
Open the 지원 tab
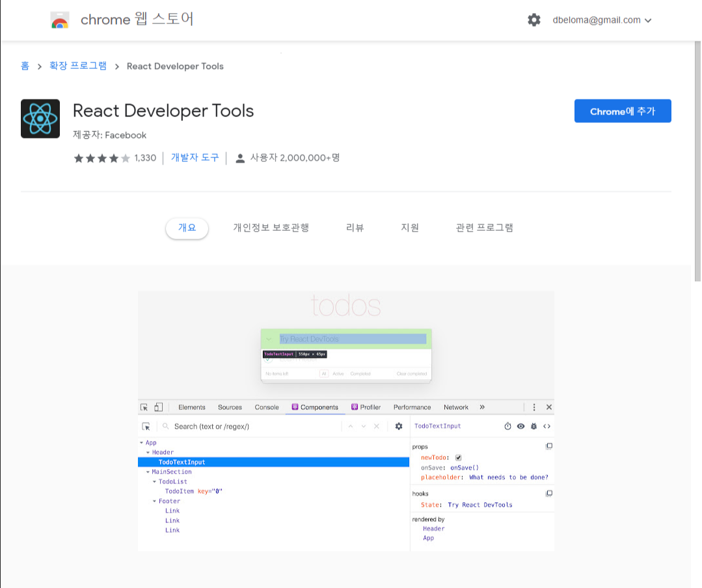click(410, 228)
